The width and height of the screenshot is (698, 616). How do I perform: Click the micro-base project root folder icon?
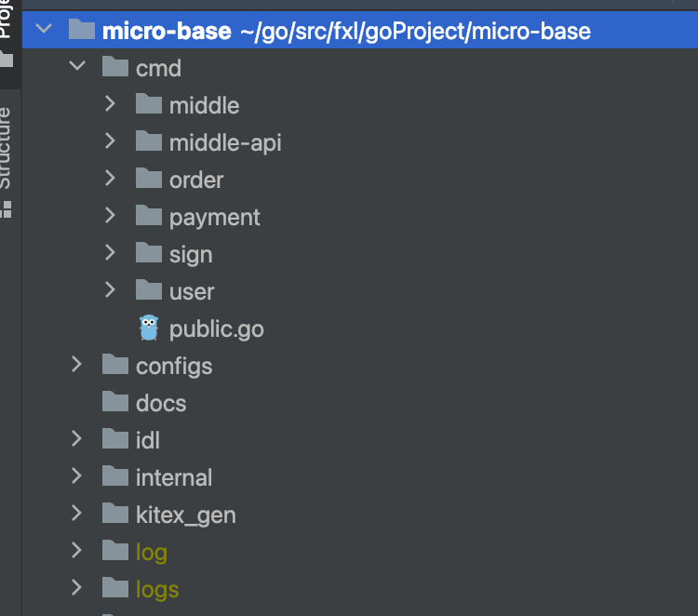[82, 30]
